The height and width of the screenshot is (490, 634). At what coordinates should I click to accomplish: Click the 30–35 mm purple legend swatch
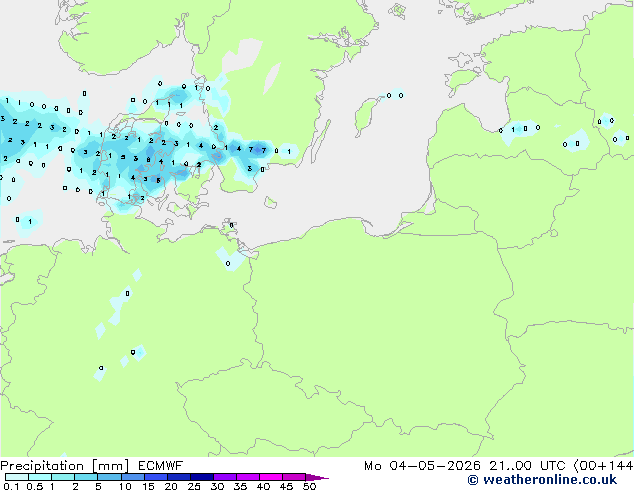(x=224, y=477)
